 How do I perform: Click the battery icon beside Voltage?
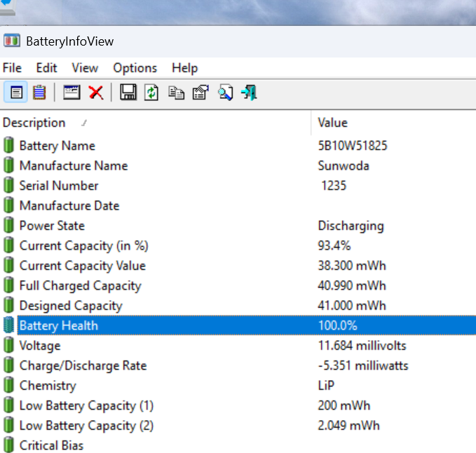[9, 345]
